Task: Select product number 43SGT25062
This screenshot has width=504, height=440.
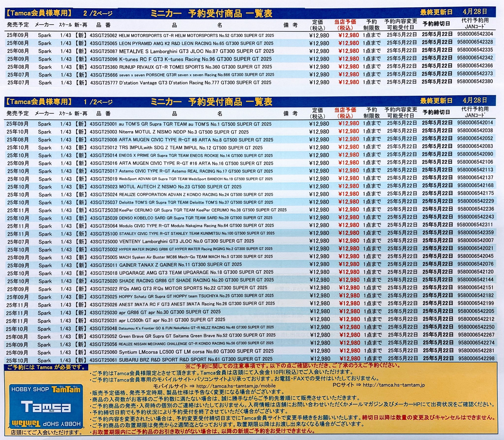Action: coord(103,35)
